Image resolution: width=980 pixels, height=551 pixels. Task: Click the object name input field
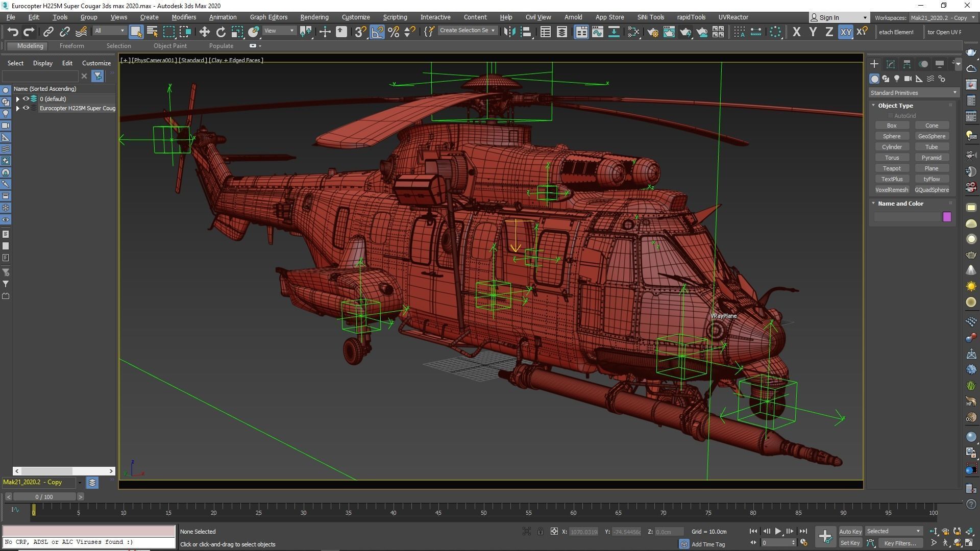(x=908, y=217)
